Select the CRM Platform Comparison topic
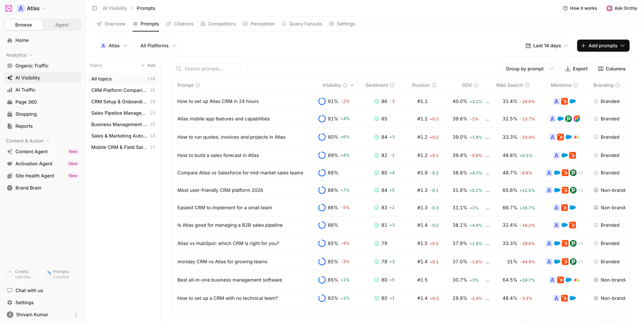 (123, 90)
